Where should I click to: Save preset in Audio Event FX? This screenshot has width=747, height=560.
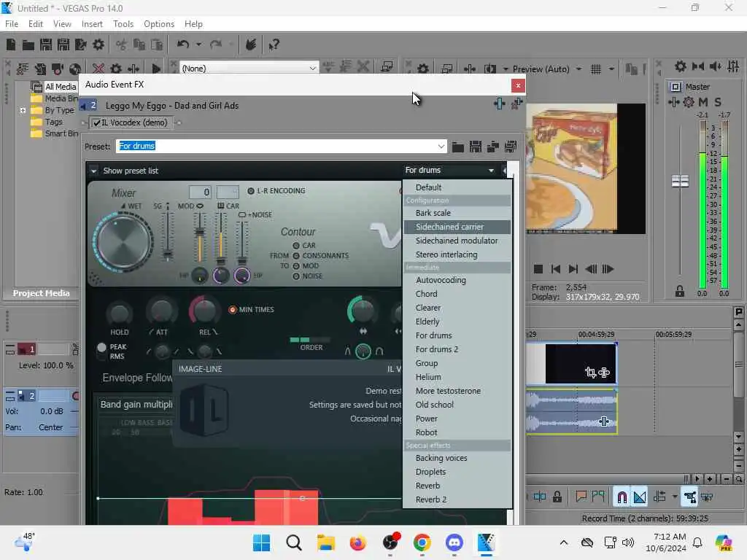tap(476, 147)
